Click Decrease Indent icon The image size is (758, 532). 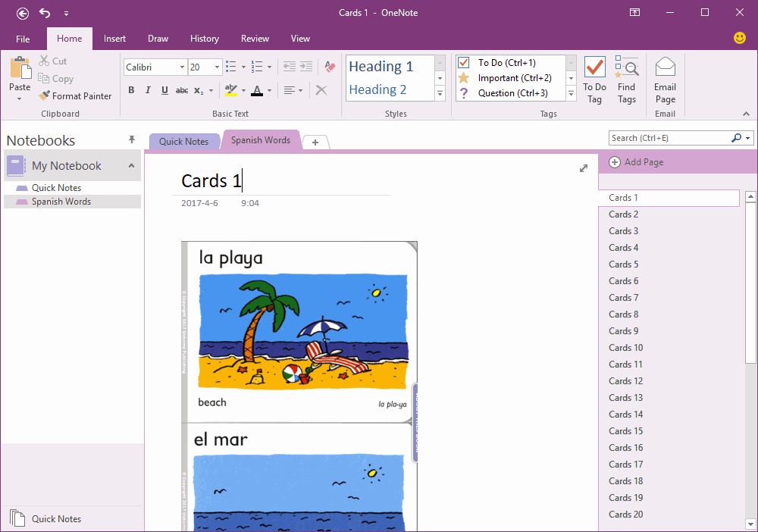(x=289, y=67)
